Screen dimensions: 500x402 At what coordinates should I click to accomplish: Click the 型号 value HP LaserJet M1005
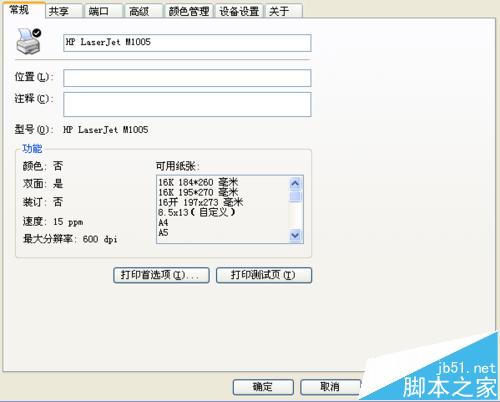pos(106,130)
